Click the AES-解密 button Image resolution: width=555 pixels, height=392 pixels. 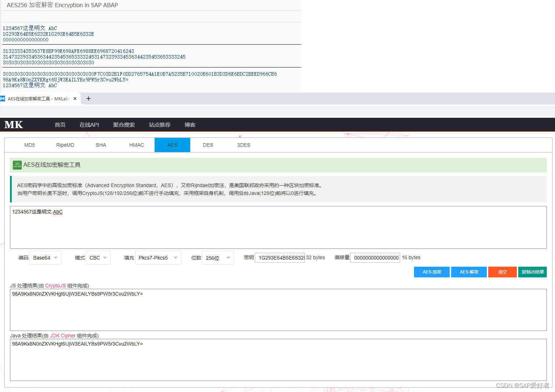tap(469, 272)
